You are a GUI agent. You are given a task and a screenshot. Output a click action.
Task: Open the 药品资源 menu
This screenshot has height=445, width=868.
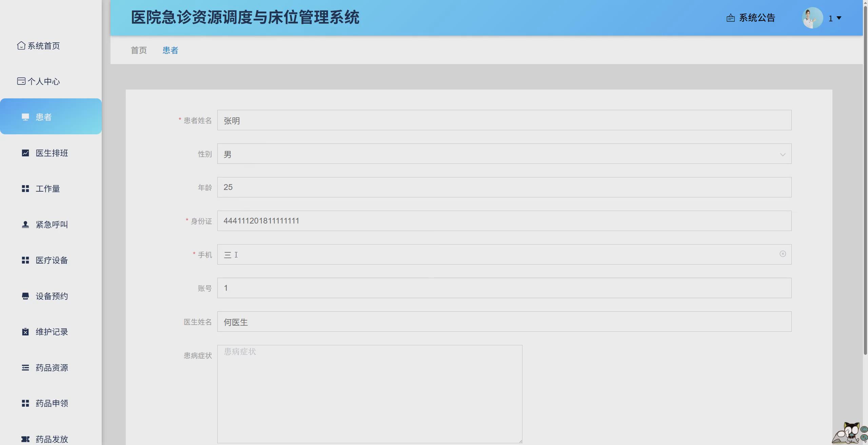(51, 368)
